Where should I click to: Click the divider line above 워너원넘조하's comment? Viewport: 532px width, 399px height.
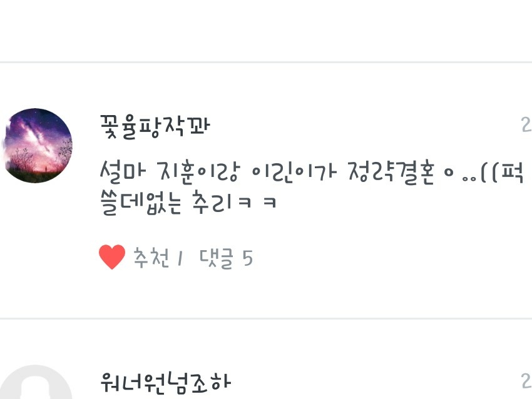pos(266,318)
